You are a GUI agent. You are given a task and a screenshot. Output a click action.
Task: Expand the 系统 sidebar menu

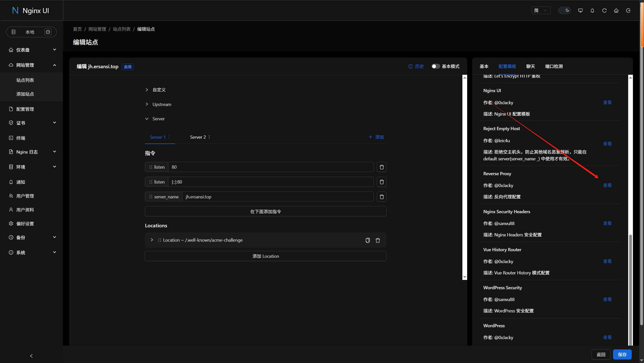[31, 252]
